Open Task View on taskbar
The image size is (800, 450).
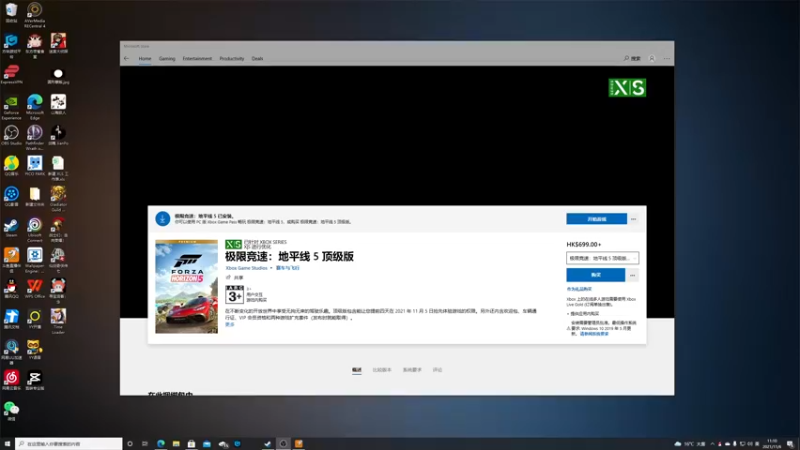[x=145, y=444]
